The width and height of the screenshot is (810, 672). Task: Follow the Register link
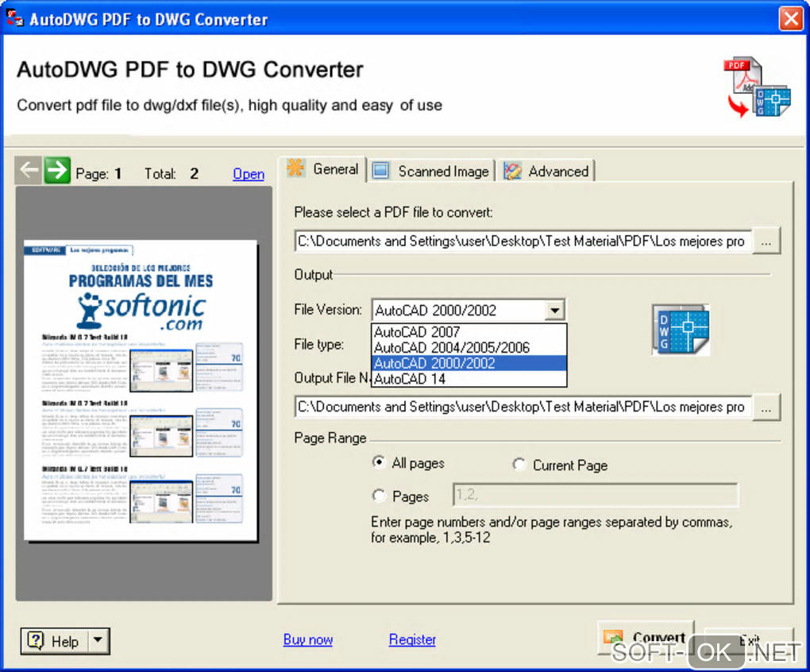pos(412,639)
